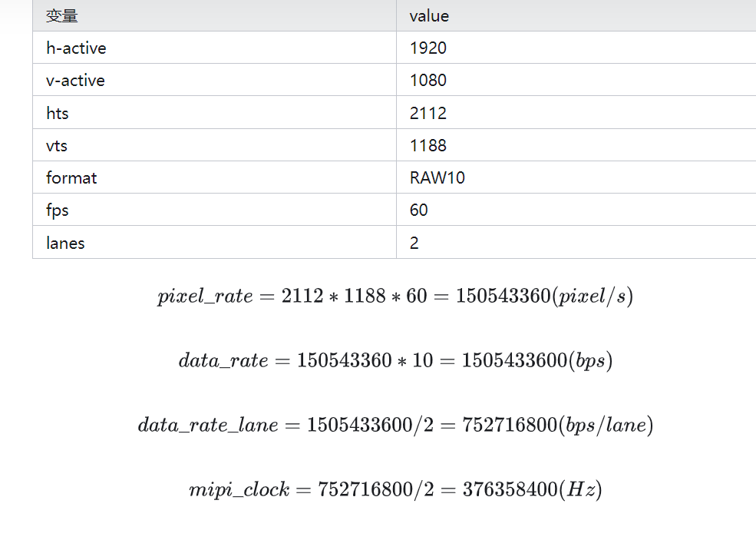
Task: Select the 'value' table header cell
Action: (576, 15)
